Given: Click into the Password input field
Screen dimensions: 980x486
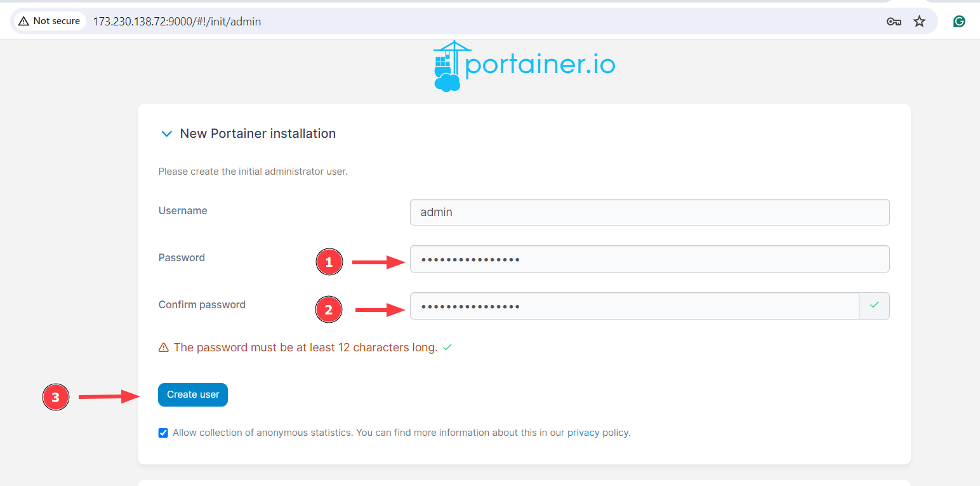Looking at the screenshot, I should [x=649, y=259].
